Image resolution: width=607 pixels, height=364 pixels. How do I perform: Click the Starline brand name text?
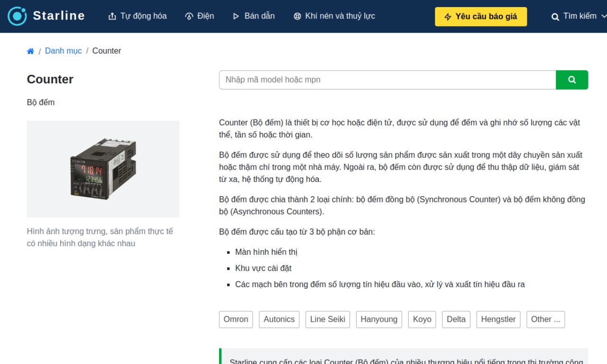[59, 16]
